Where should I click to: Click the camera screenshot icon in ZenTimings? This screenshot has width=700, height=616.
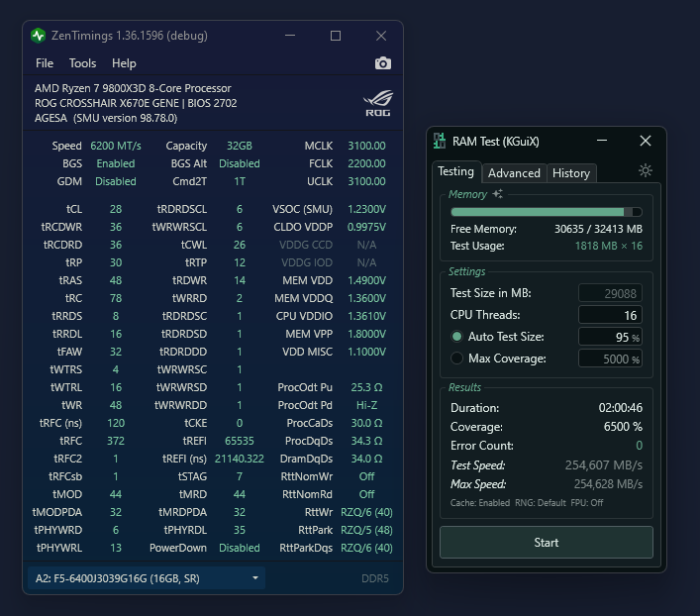click(x=383, y=63)
